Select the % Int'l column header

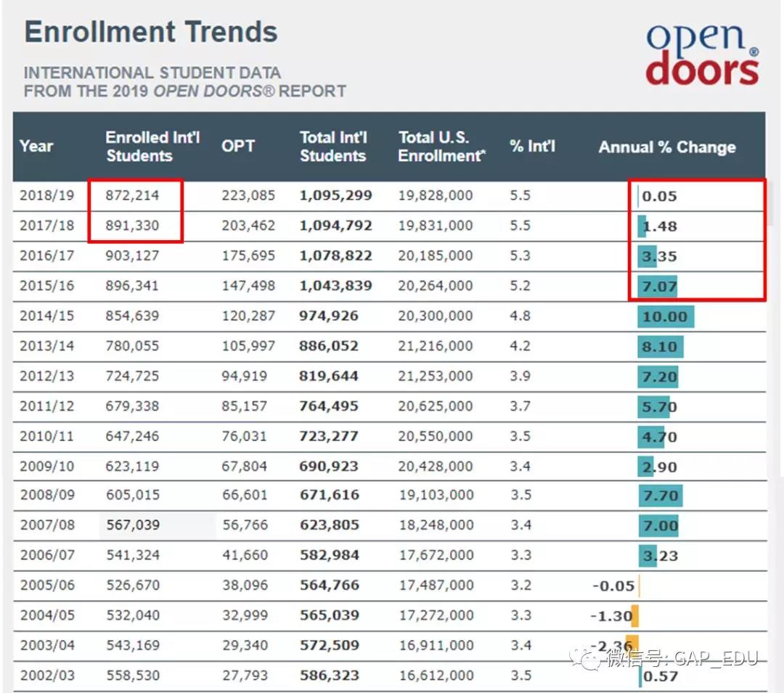pos(533,146)
